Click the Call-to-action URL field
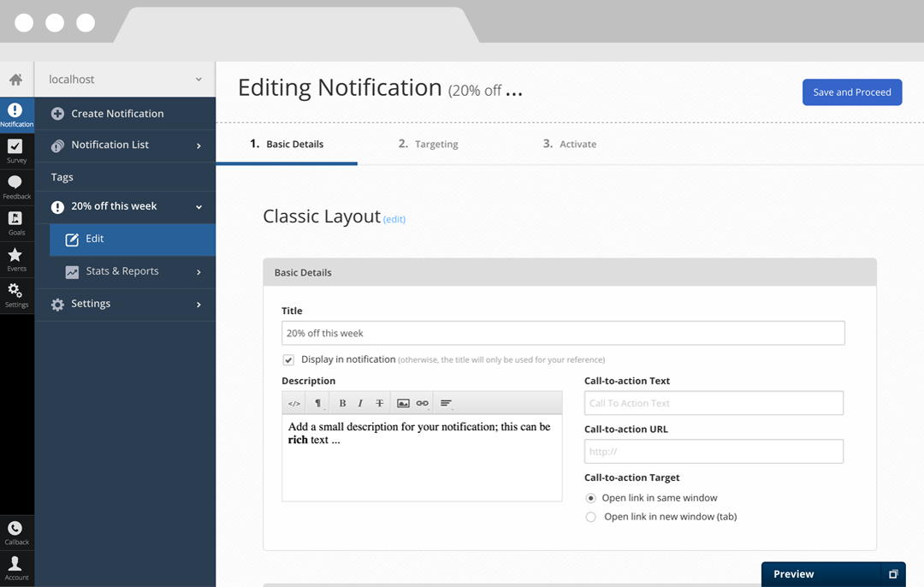Viewport: 924px width, 587px height. click(714, 452)
